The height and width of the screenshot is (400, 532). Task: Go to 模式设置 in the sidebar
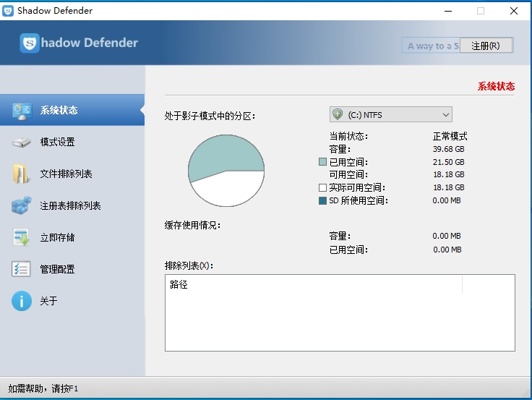coord(72,142)
